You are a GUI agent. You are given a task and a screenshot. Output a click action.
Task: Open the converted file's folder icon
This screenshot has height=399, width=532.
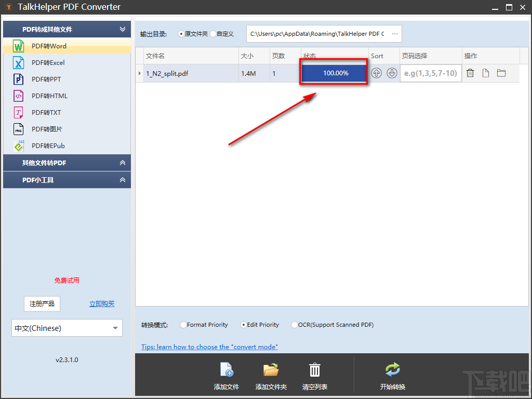click(x=501, y=73)
